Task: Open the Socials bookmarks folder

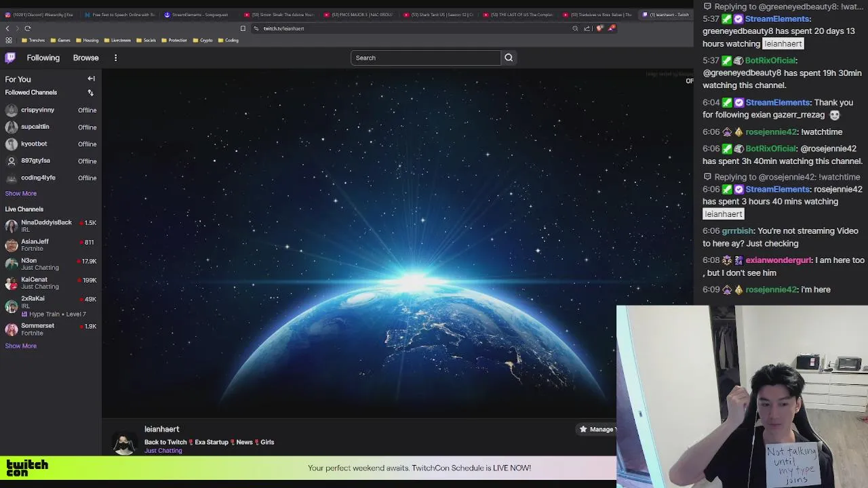Action: pyautogui.click(x=146, y=40)
